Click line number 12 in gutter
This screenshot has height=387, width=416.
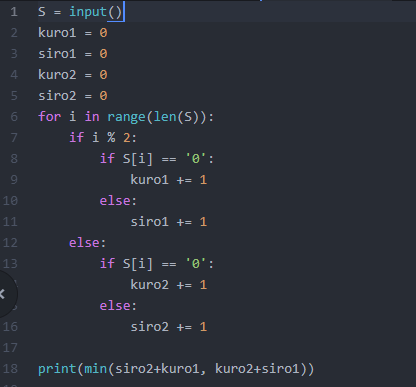[x=10, y=243]
